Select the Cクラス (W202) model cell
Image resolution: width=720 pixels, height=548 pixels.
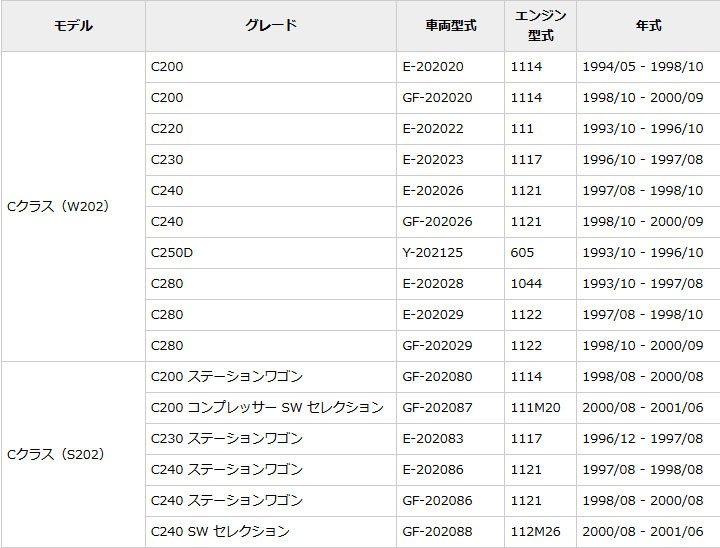(73, 206)
